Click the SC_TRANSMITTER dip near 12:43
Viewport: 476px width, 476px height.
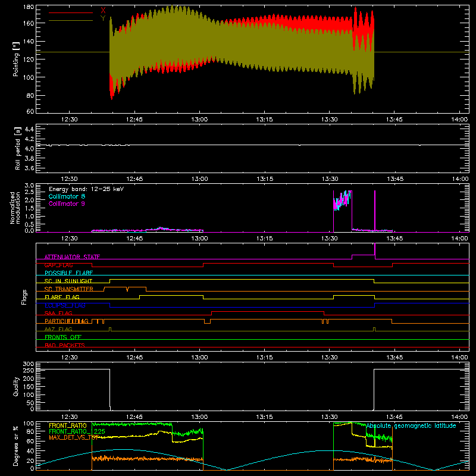(x=127, y=289)
